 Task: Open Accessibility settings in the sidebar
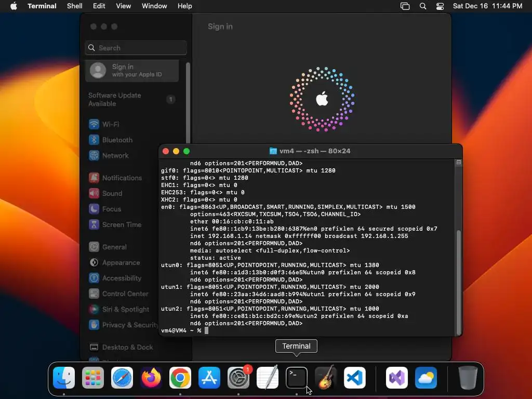point(122,278)
